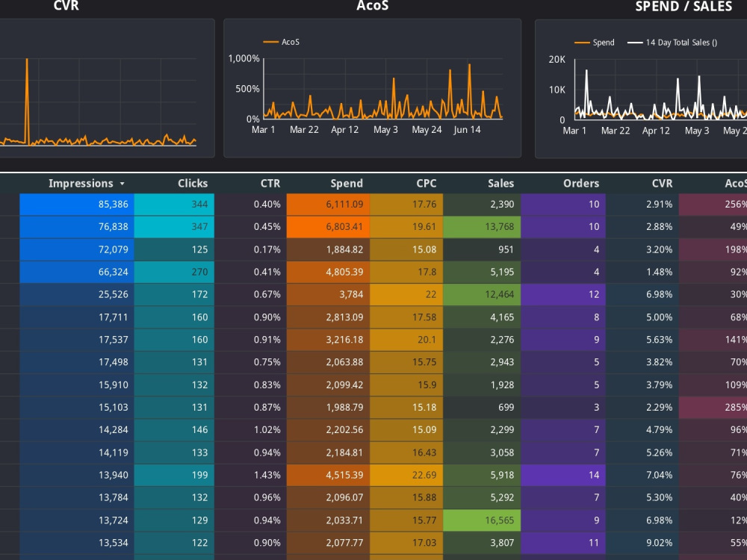The image size is (747, 560).
Task: Click May 3 label on AcoS chart axis
Action: pyautogui.click(x=385, y=129)
